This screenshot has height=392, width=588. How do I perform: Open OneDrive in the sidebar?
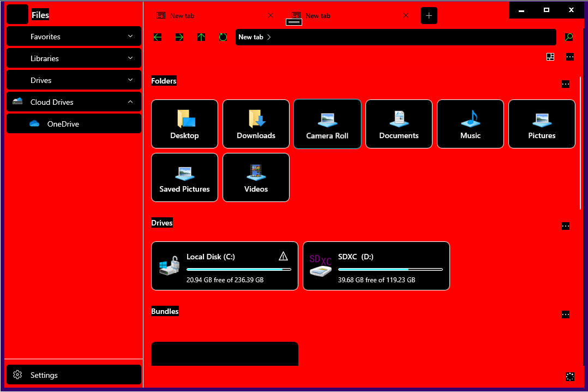tap(74, 123)
